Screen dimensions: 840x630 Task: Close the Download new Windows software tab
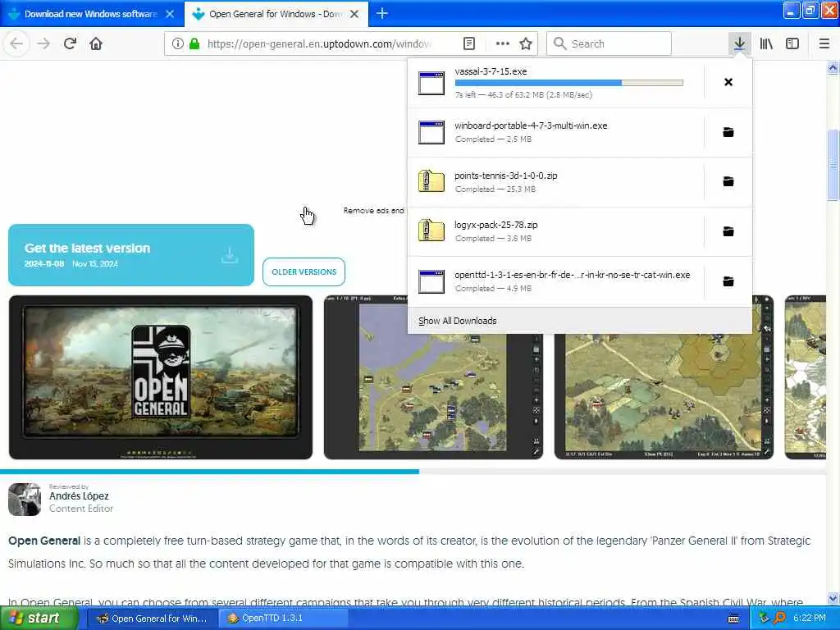click(x=170, y=14)
